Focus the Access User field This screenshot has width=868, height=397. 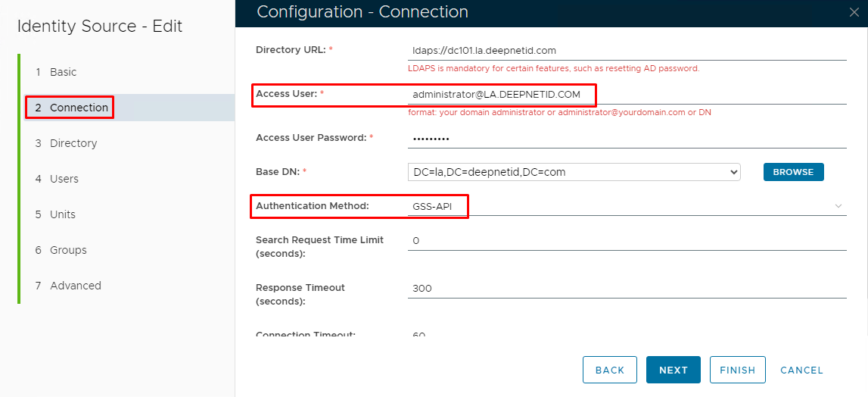coord(627,95)
